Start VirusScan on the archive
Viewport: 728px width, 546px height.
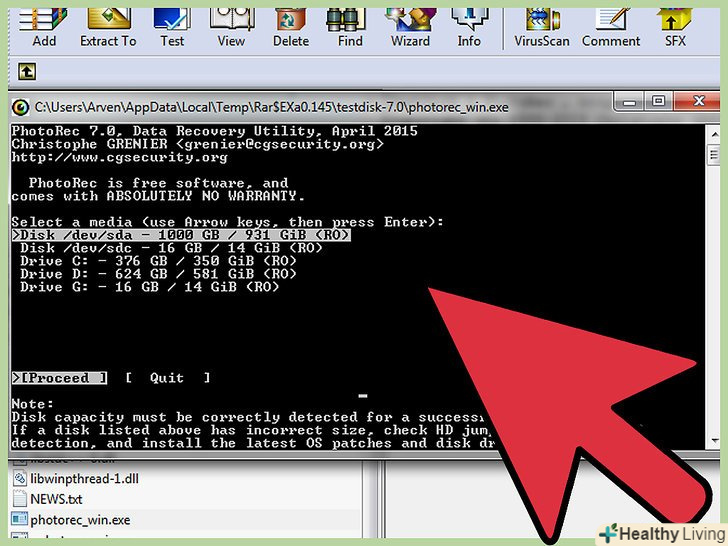541,28
